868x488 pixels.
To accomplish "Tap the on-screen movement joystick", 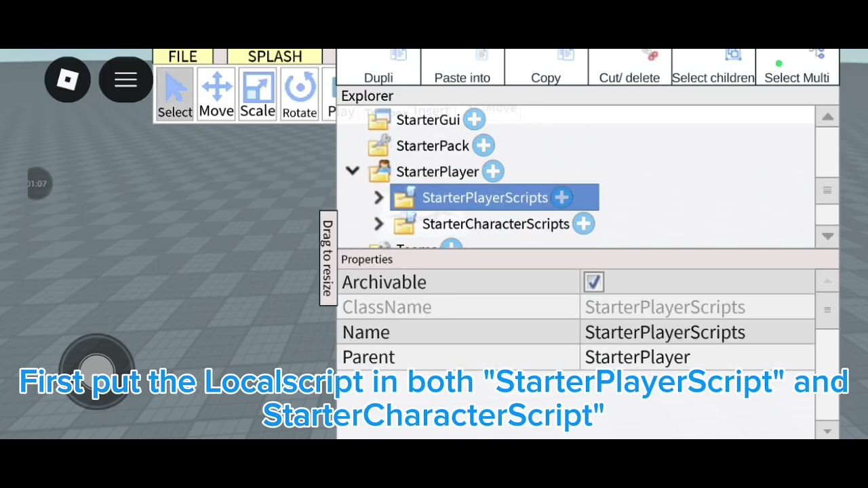I will pyautogui.click(x=97, y=371).
